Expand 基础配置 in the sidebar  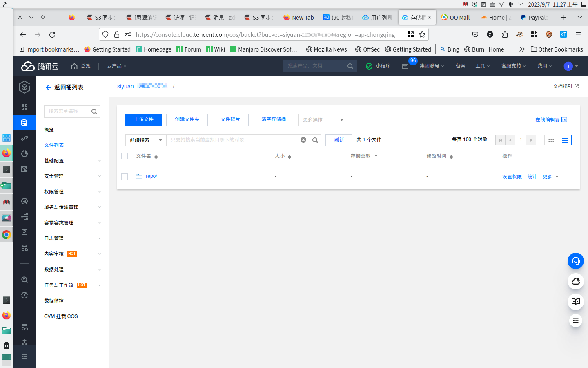pyautogui.click(x=72, y=161)
